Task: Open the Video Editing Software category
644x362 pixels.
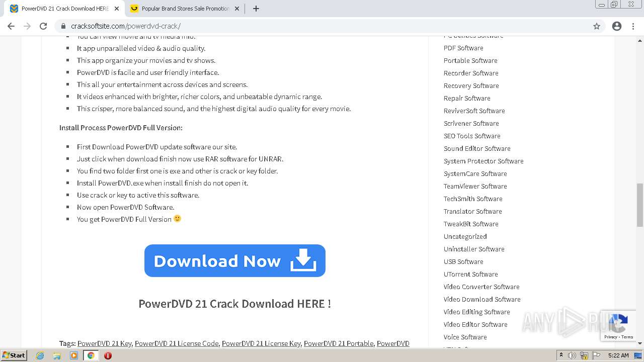Action: coord(477,312)
